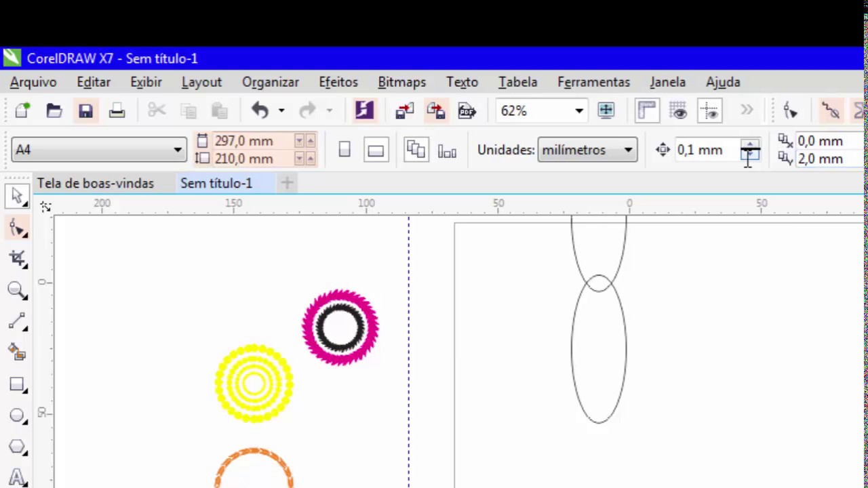Select the yellow dotted rings object
The height and width of the screenshot is (488, 868).
click(x=254, y=384)
